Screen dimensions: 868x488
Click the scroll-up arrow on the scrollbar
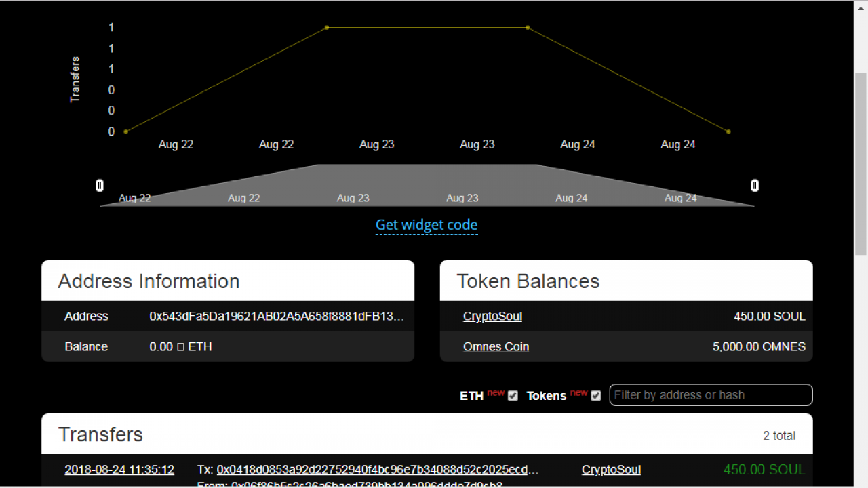click(x=861, y=5)
